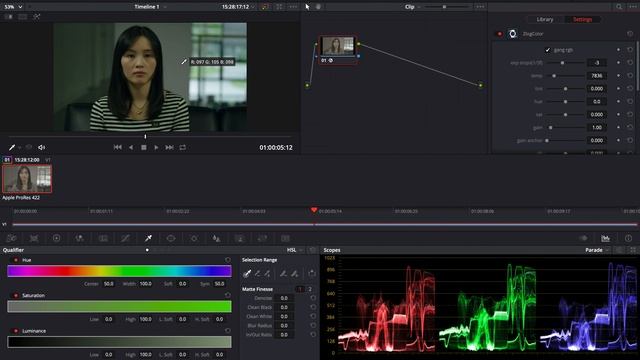The image size is (640, 360).
Task: Reset the Hue qualifier
Action: click(228, 260)
